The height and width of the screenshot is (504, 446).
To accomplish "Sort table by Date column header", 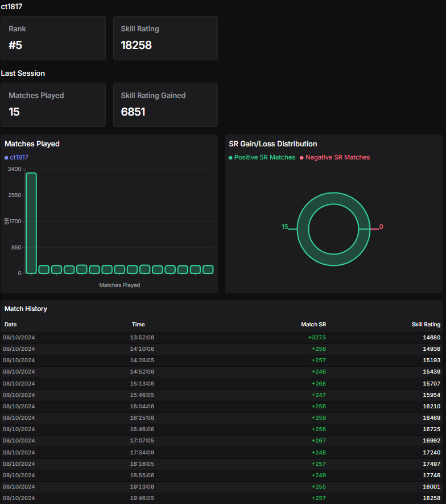I will [11, 324].
